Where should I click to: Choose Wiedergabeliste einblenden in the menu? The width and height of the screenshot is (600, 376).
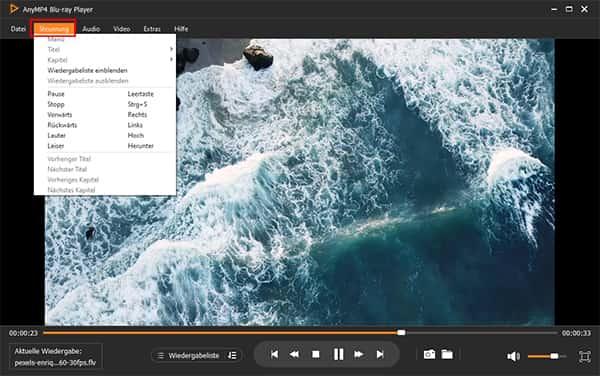pyautogui.click(x=88, y=70)
